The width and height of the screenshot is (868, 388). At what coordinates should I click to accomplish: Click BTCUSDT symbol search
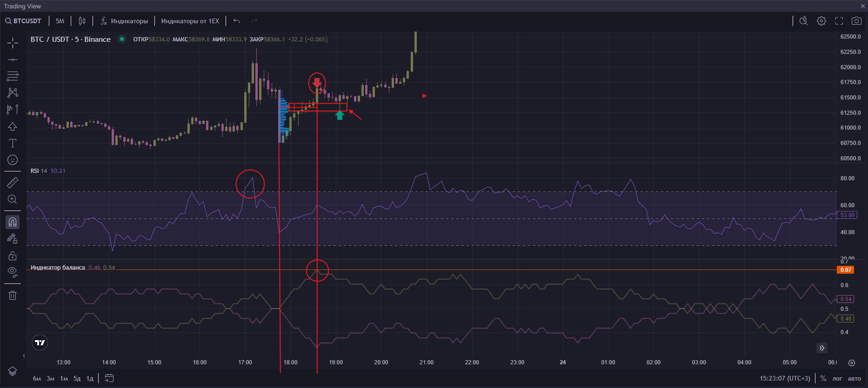pos(23,21)
